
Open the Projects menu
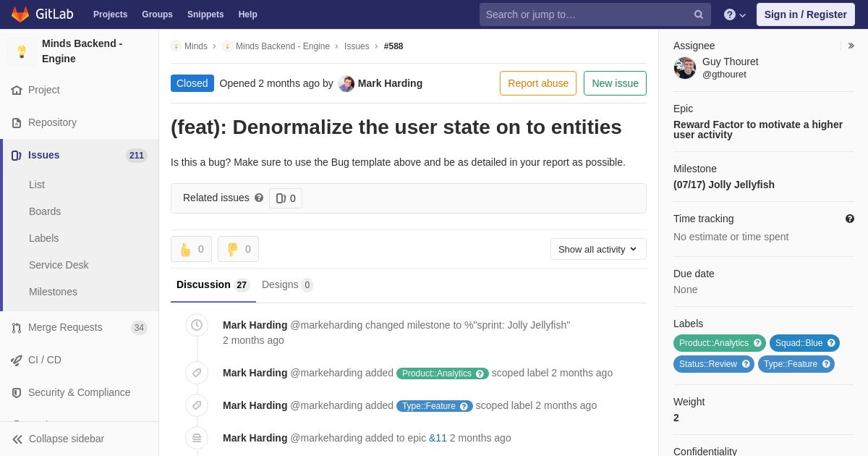click(x=110, y=14)
